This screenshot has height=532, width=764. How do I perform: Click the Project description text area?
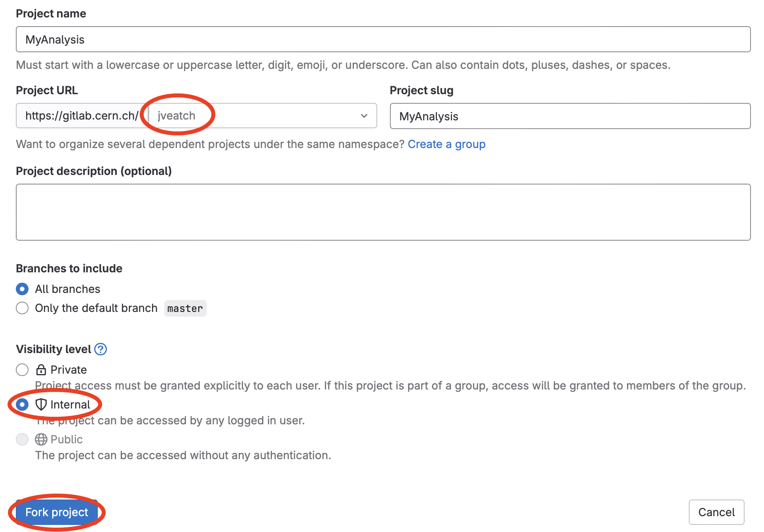click(383, 212)
